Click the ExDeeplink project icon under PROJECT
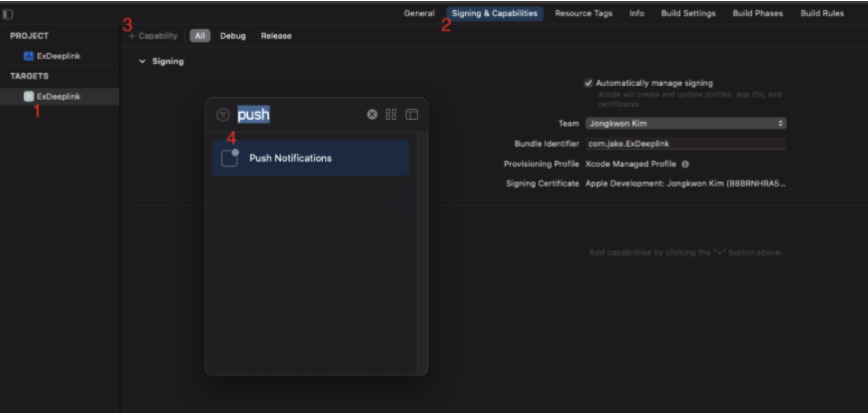The width and height of the screenshot is (868, 413). (28, 56)
